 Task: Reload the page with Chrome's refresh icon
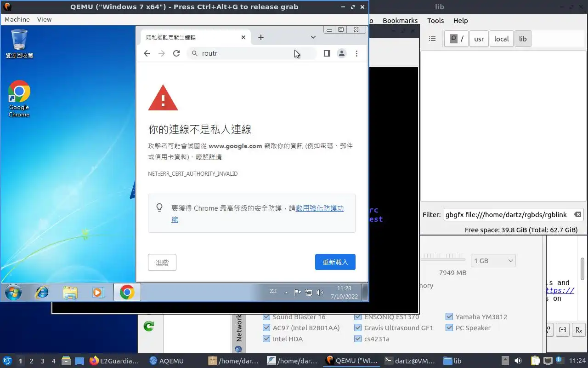[x=176, y=53]
